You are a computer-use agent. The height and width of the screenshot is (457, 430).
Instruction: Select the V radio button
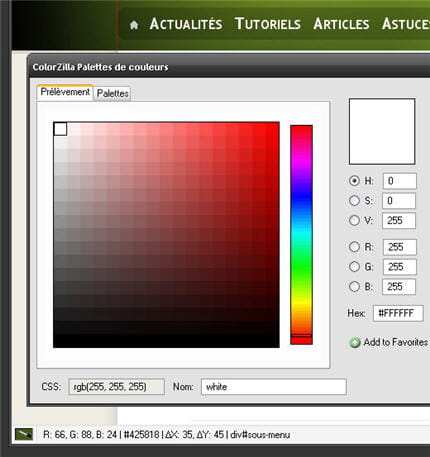[354, 220]
